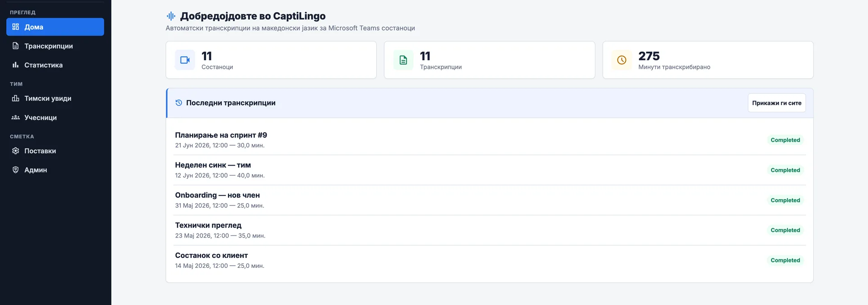Open the Технички преглед transcript
The width and height of the screenshot is (868, 305).
pos(490,230)
